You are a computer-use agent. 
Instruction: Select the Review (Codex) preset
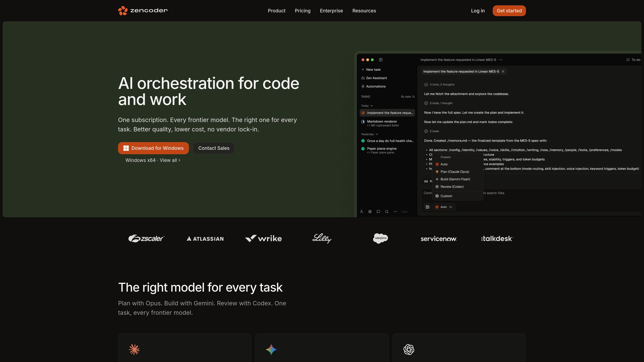(458, 187)
